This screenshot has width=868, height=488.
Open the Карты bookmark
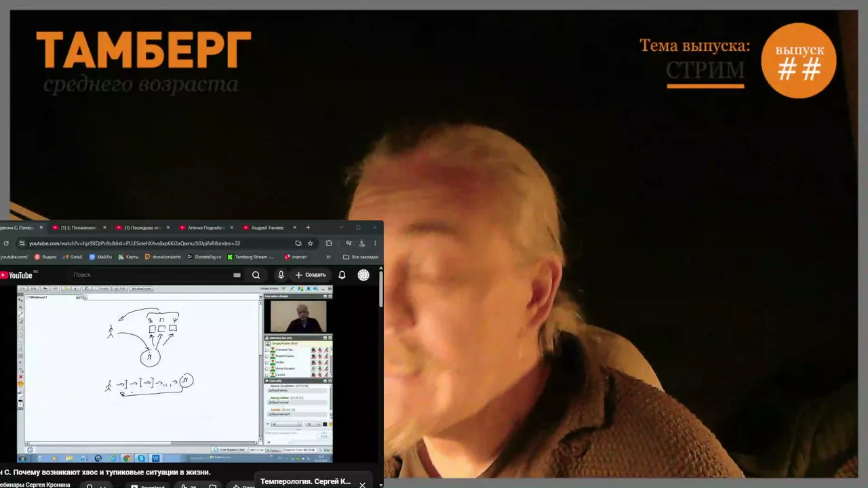pos(128,257)
